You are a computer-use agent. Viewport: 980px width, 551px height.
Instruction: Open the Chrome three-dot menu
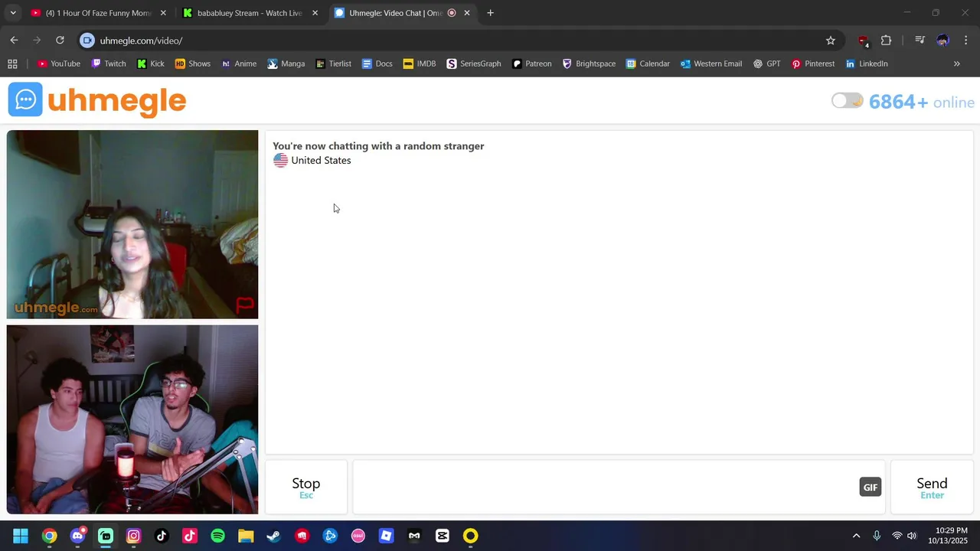click(965, 41)
